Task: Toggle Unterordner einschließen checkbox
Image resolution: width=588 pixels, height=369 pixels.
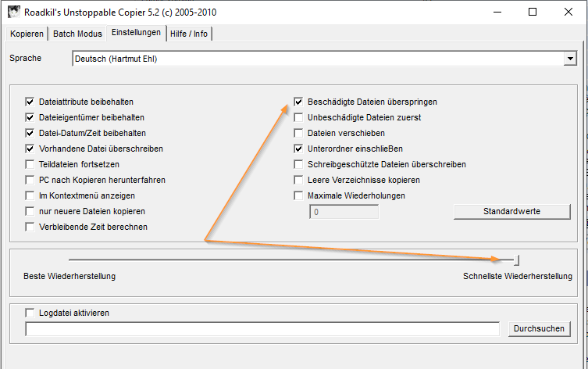Action: click(298, 149)
